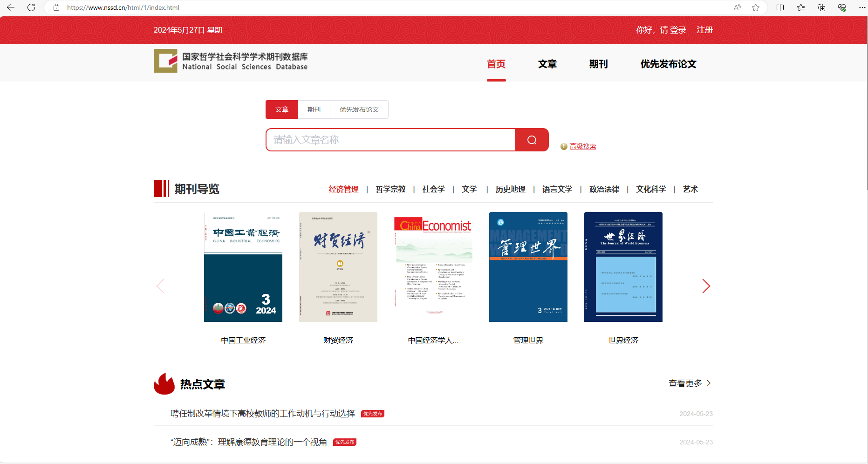Viewport: 868px width, 464px height.
Task: Open 文章 in main navigation
Action: click(547, 64)
